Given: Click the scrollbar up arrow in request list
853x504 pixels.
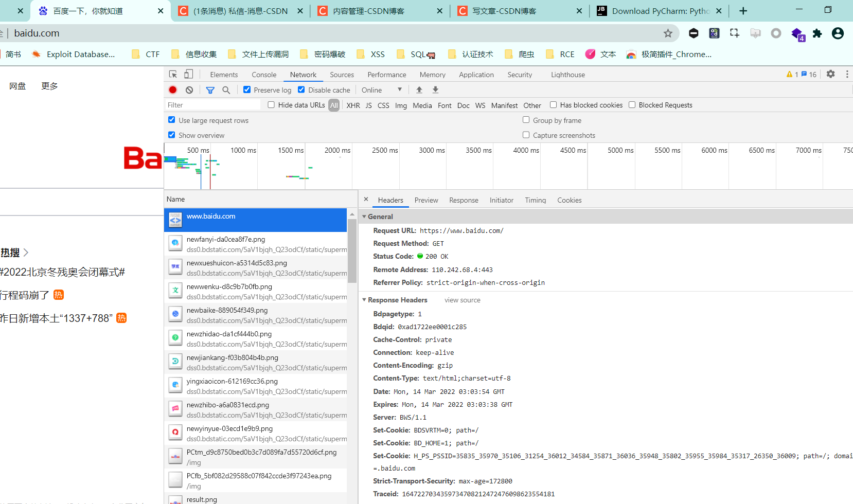Looking at the screenshot, I should (352, 214).
